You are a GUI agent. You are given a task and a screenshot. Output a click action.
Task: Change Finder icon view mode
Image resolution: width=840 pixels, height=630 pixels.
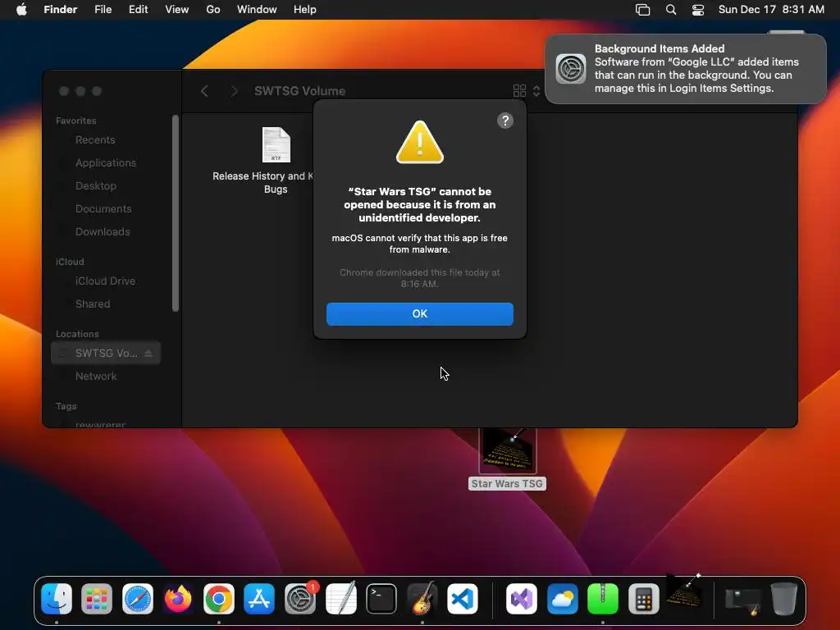click(527, 91)
